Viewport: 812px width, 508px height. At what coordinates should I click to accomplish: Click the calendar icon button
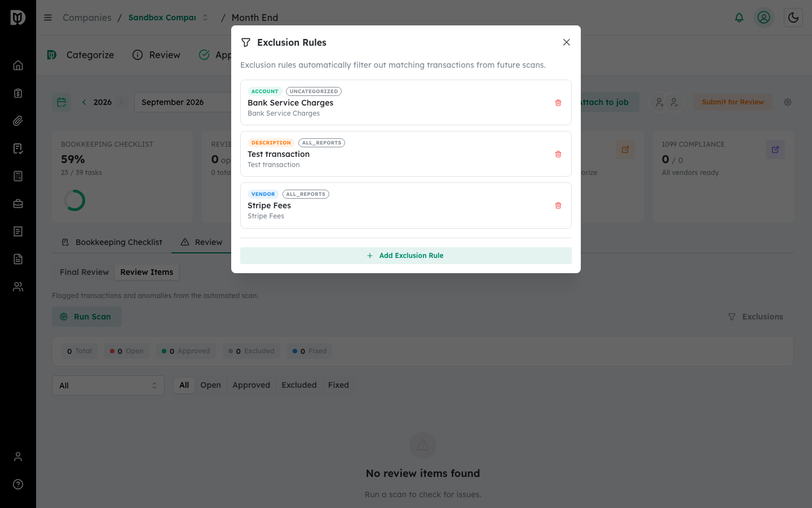click(x=61, y=102)
